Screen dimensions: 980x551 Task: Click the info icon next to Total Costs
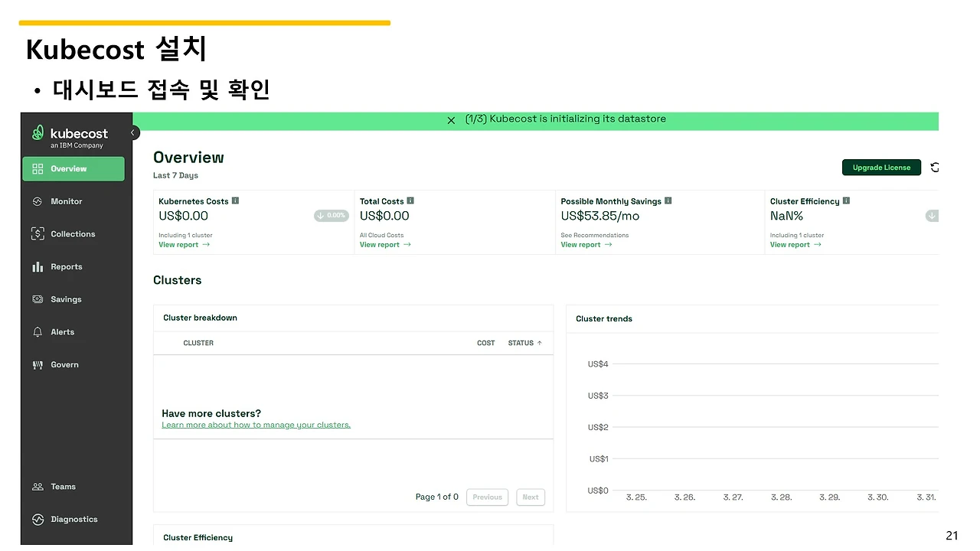coord(410,201)
